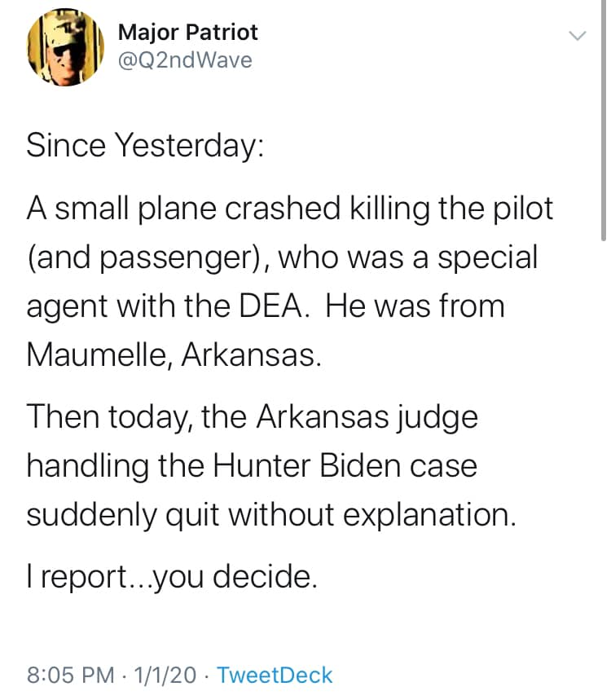
Task: Open Major Patriot's profile avatar
Action: tap(66, 47)
